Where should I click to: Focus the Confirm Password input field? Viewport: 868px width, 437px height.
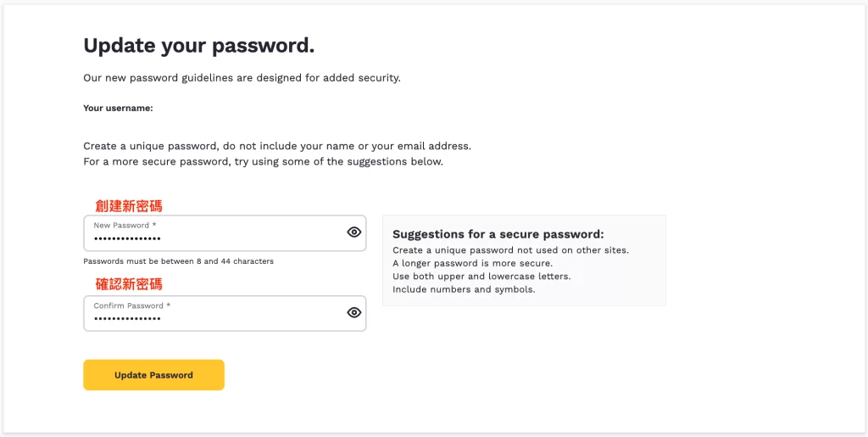(225, 313)
